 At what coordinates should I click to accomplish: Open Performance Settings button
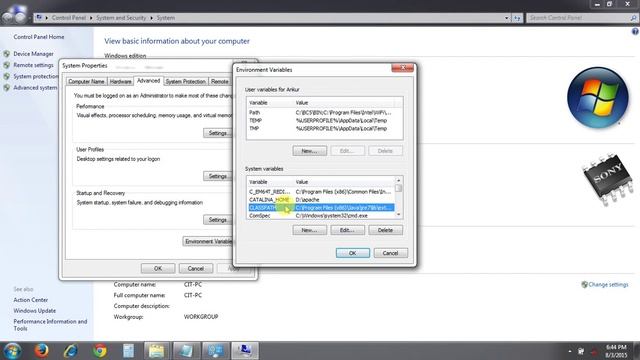[218, 133]
